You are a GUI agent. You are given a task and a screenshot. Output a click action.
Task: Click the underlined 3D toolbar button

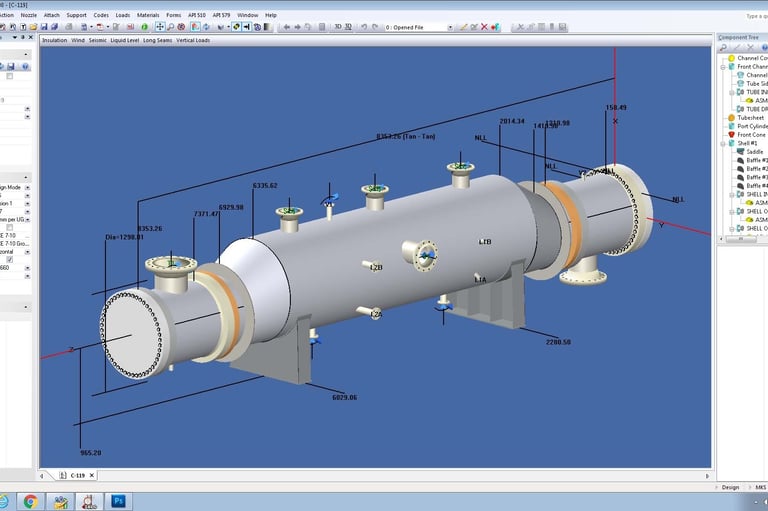coord(348,27)
